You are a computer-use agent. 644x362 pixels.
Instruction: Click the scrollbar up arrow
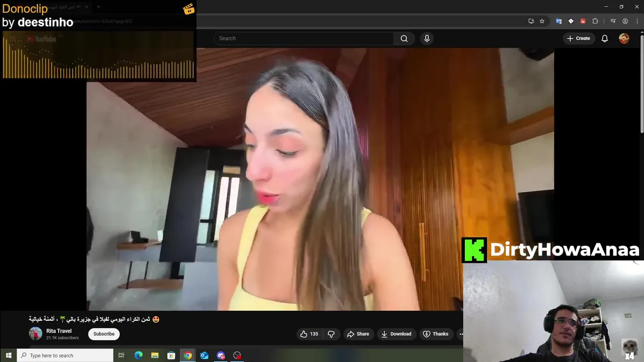[x=641, y=32]
